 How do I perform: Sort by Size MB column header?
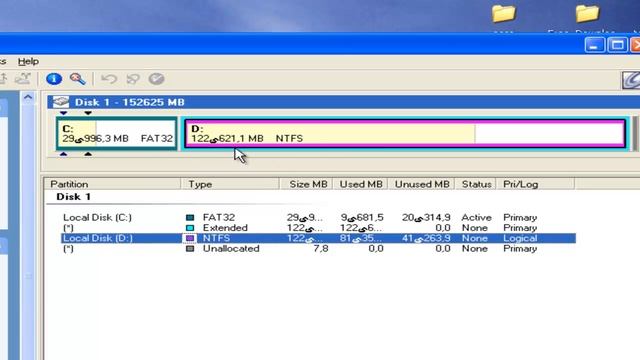(306, 184)
